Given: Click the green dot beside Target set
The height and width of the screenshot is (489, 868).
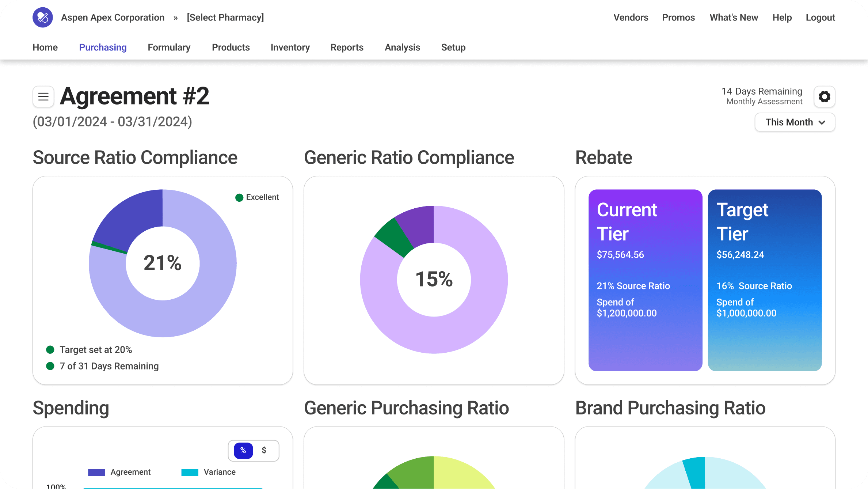Looking at the screenshot, I should 50,350.
